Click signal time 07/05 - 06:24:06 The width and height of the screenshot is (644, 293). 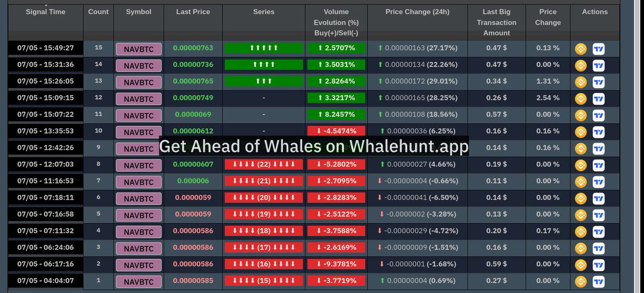46,248
